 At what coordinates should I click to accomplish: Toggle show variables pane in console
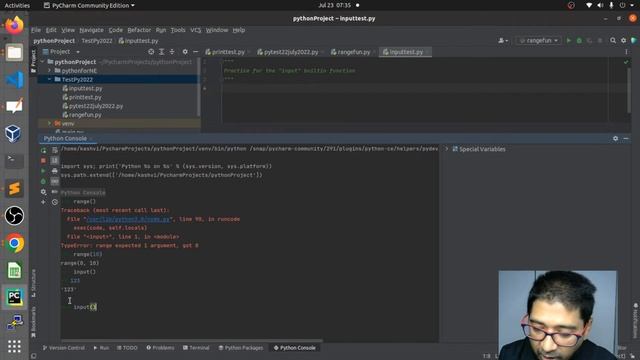(55, 181)
